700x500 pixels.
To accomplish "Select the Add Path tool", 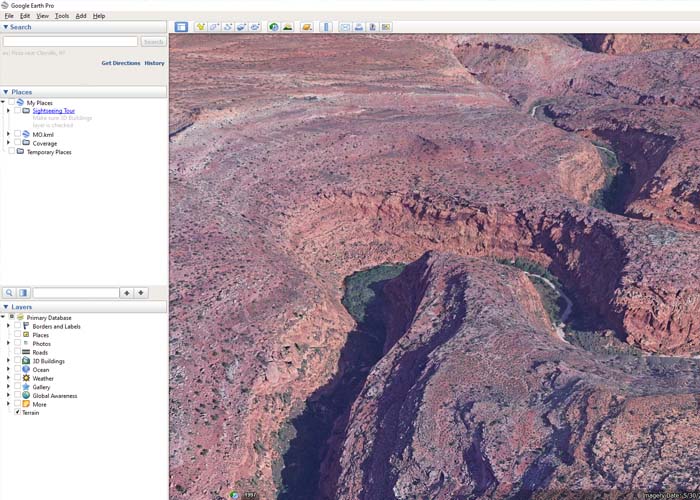I will [x=227, y=27].
